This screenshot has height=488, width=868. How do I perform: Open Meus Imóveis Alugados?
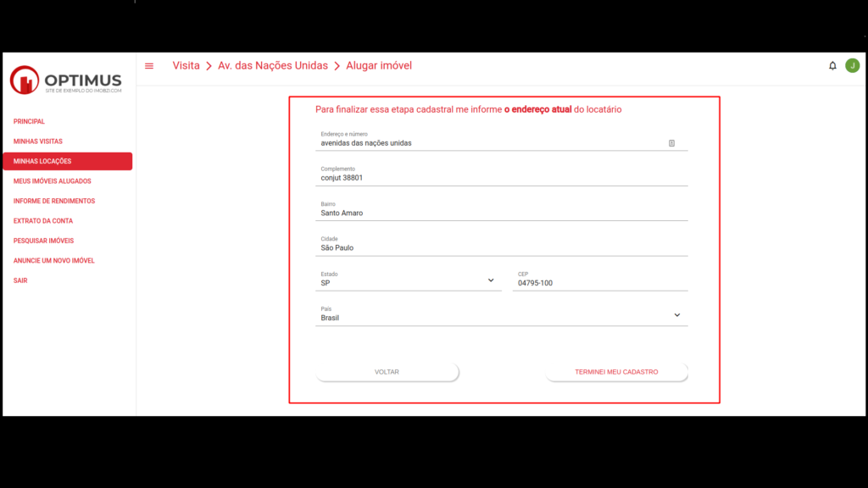[52, 181]
